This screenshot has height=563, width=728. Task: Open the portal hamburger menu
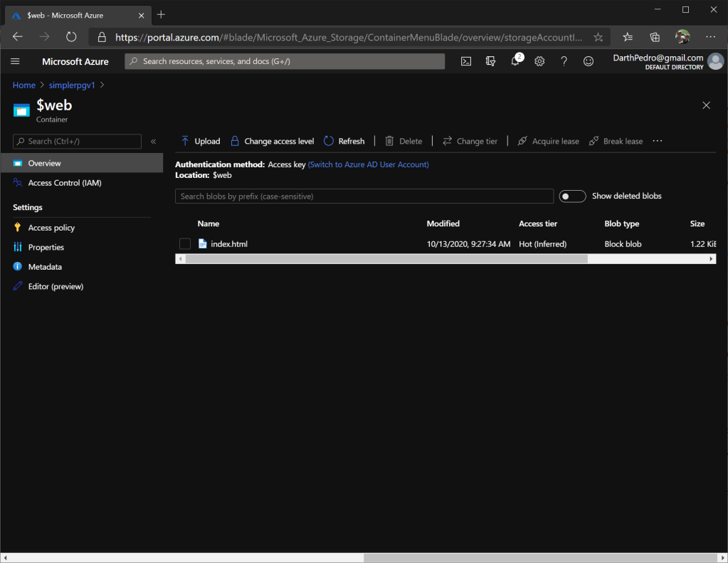click(x=16, y=62)
